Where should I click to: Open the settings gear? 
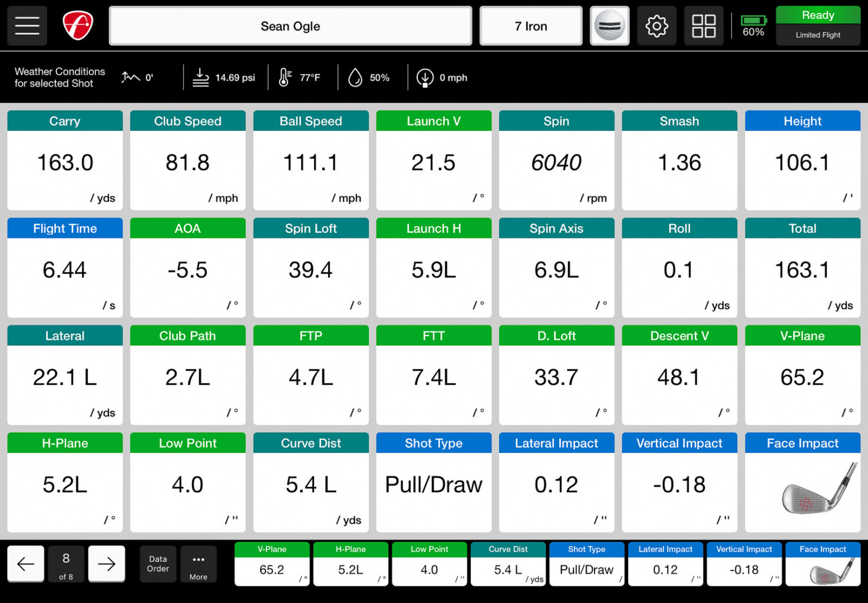point(656,25)
